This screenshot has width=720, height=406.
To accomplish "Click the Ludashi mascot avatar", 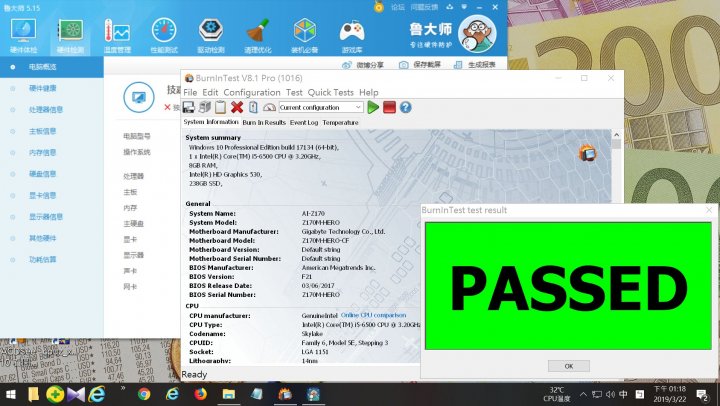I will coord(477,34).
